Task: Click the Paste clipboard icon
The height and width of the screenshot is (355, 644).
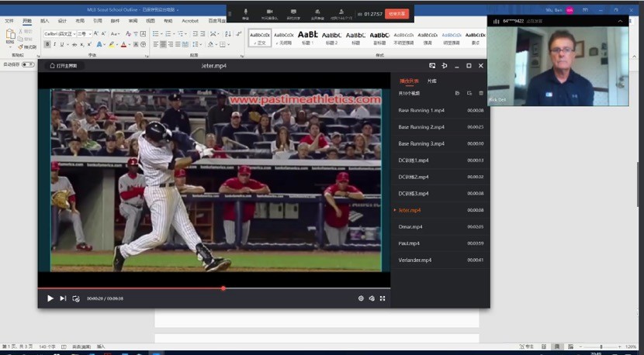Action: pyautogui.click(x=10, y=34)
